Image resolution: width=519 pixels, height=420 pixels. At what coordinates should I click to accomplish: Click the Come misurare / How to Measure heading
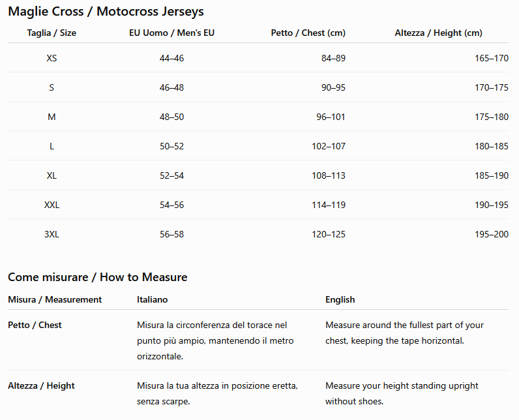tap(98, 277)
